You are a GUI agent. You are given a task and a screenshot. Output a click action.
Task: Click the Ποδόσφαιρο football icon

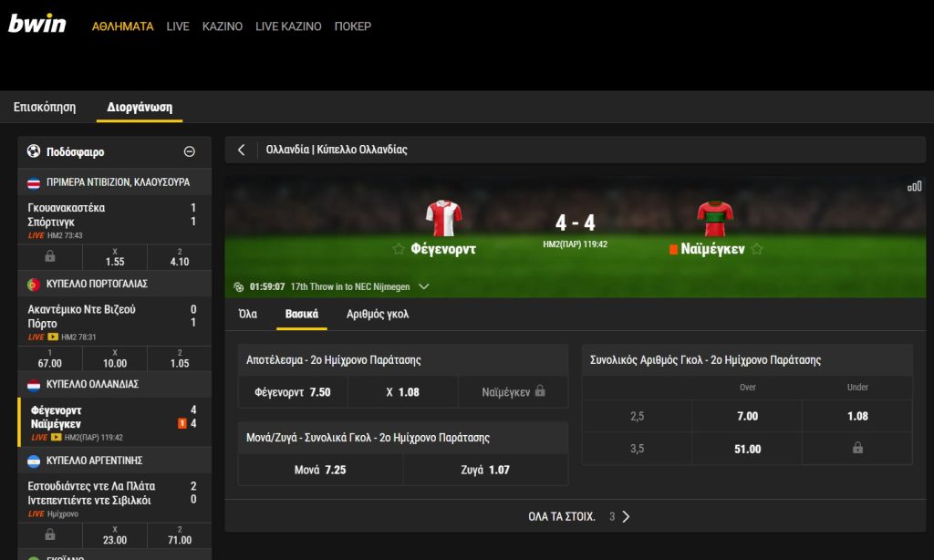[x=34, y=151]
